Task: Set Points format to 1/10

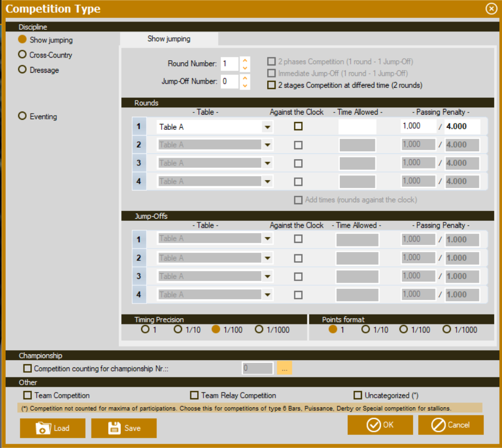Action: click(x=366, y=329)
